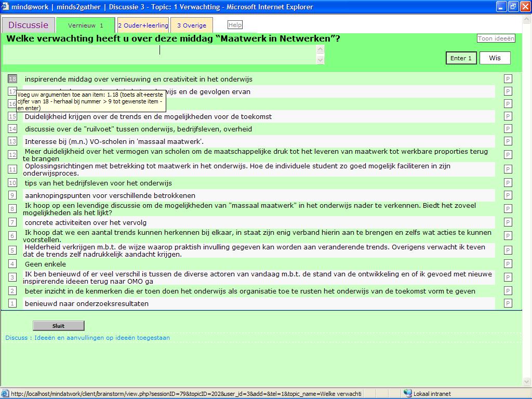Click the P icon for item 10
The image size is (532, 399).
[x=508, y=183]
